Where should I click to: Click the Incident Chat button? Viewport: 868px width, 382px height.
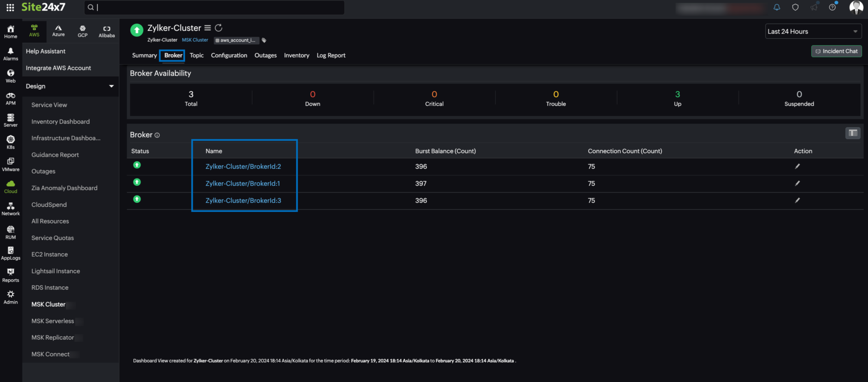pos(836,51)
